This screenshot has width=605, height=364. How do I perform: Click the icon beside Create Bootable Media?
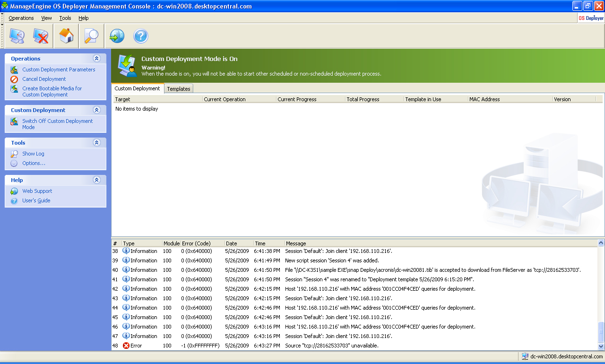14,89
